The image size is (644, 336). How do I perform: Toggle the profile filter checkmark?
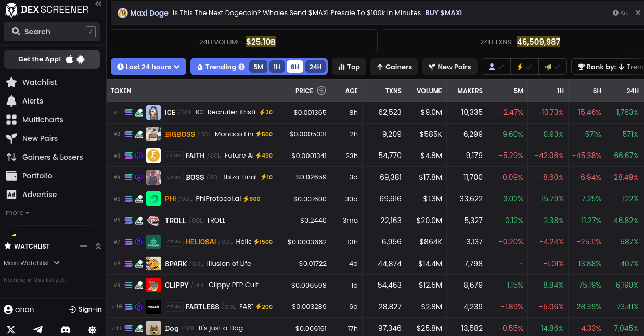496,67
